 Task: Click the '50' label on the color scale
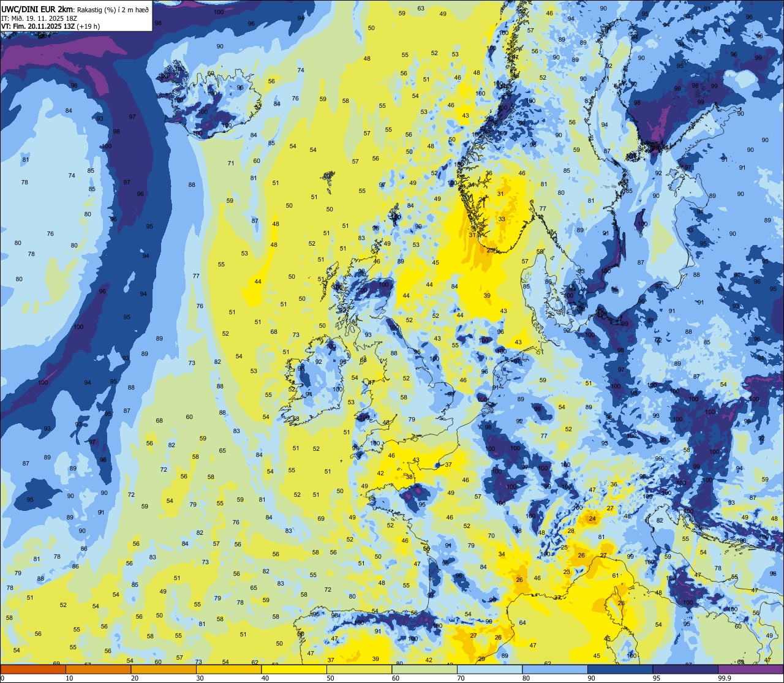click(x=330, y=678)
